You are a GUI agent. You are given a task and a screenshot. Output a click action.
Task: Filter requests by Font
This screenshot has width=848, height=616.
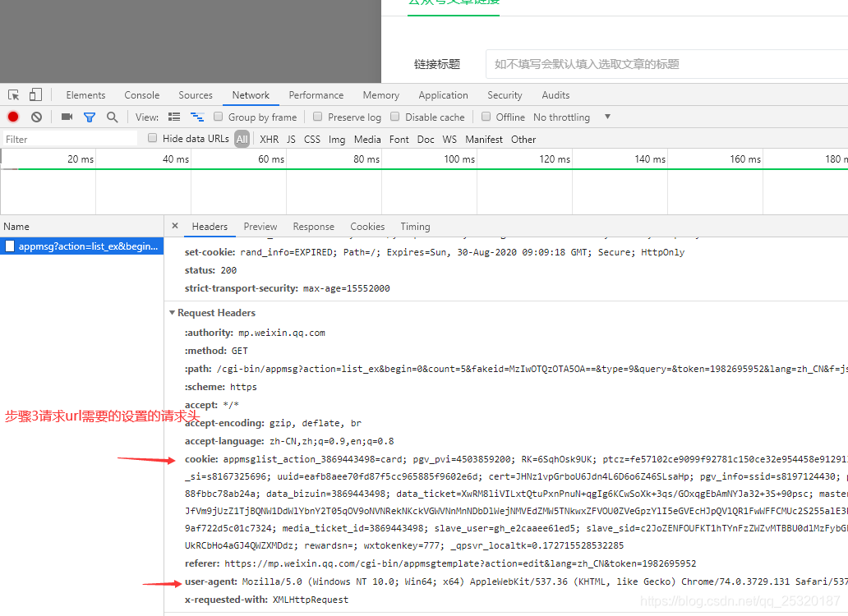399,140
